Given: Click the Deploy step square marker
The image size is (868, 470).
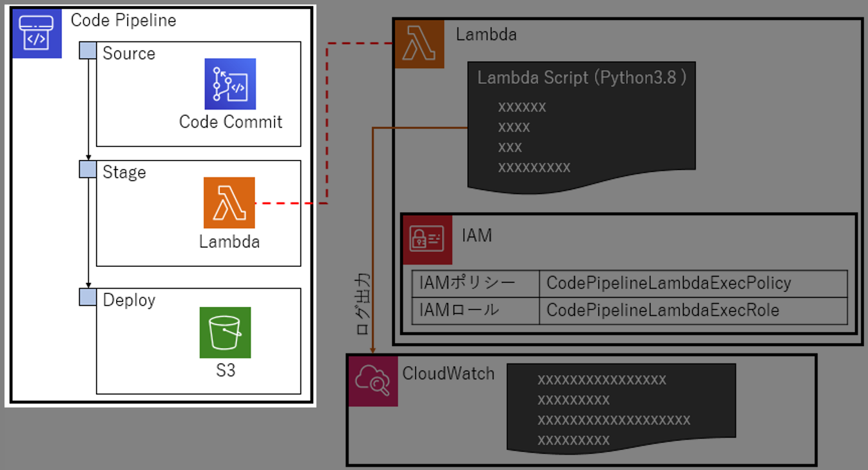Looking at the screenshot, I should point(88,297).
